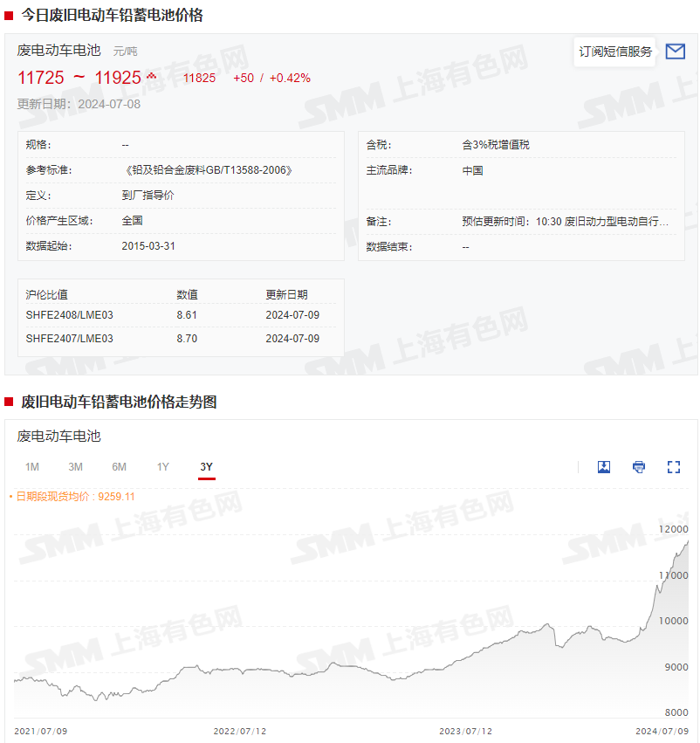Download the chart as an image
Viewport: 700px width, 743px height.
pyautogui.click(x=604, y=467)
